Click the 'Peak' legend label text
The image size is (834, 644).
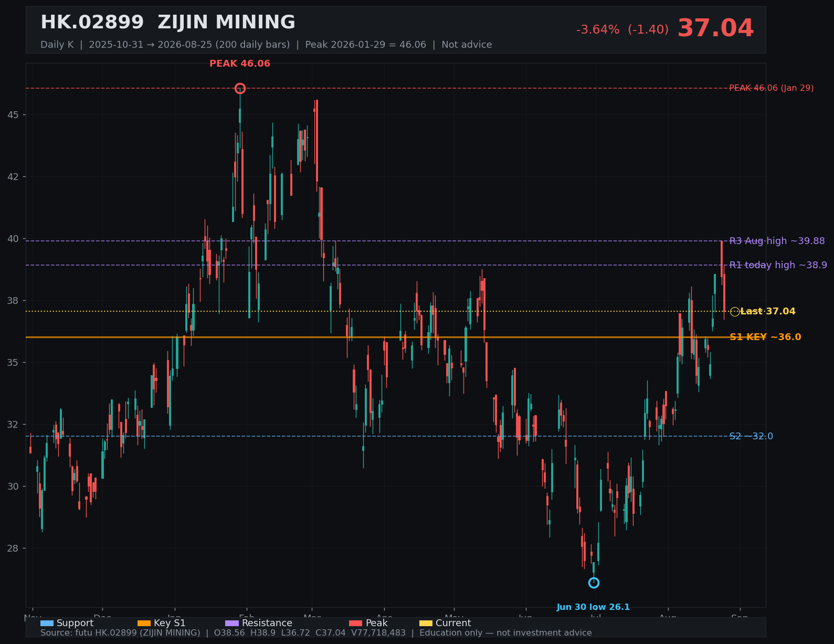coord(377,623)
